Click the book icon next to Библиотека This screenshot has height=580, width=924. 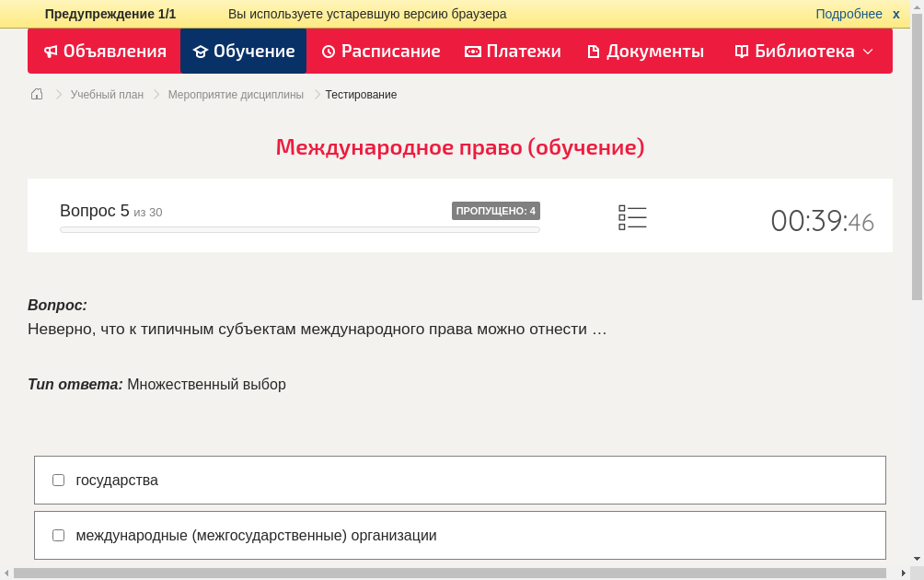click(740, 52)
